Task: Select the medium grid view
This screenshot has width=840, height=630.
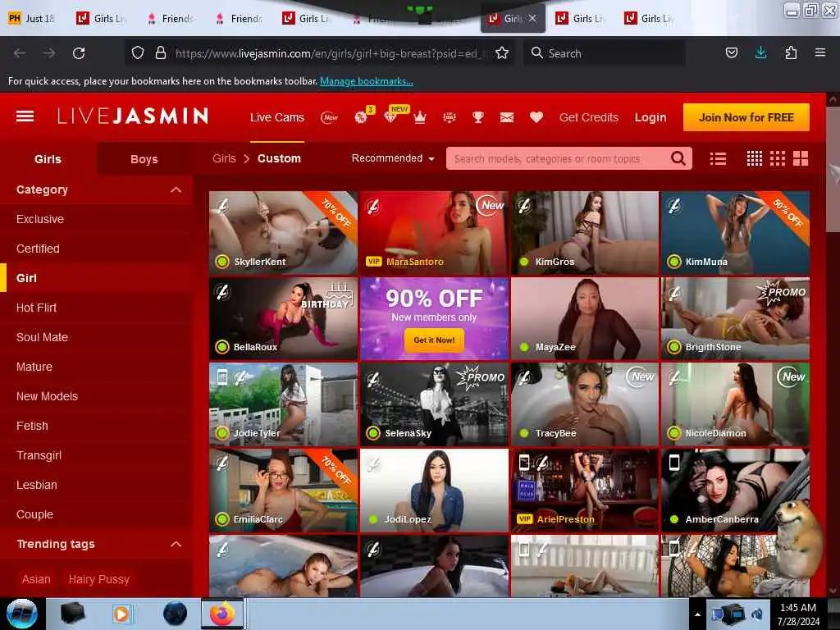Action: tap(778, 158)
